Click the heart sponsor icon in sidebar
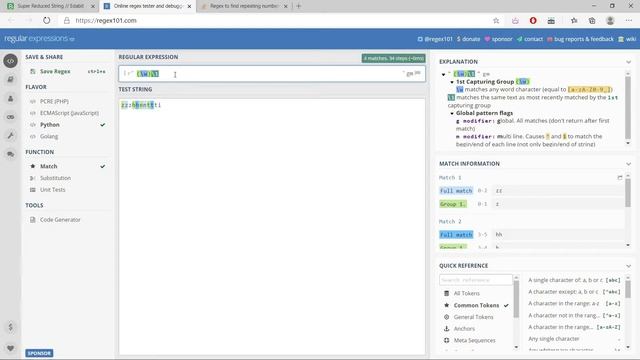 tap(11, 348)
